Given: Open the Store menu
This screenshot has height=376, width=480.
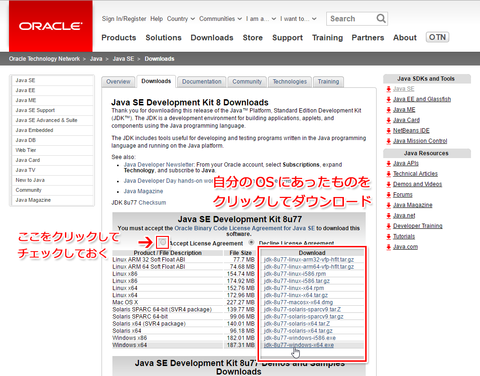Looking at the screenshot, I should tap(253, 38).
